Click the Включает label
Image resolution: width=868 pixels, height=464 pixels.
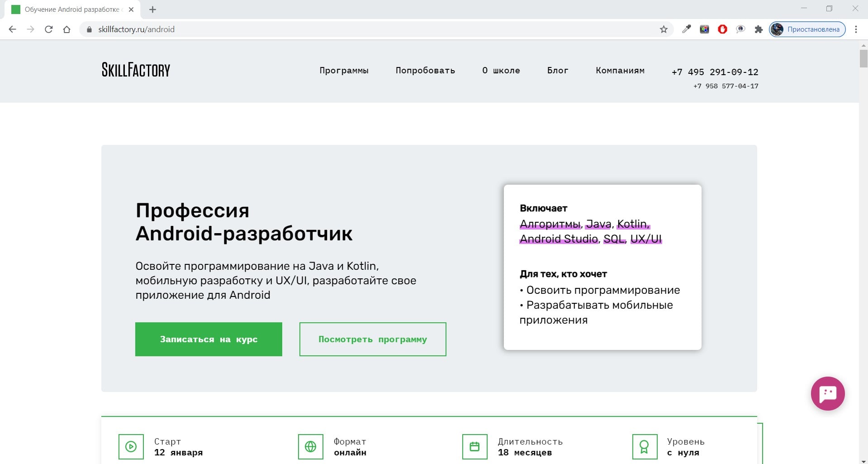543,208
